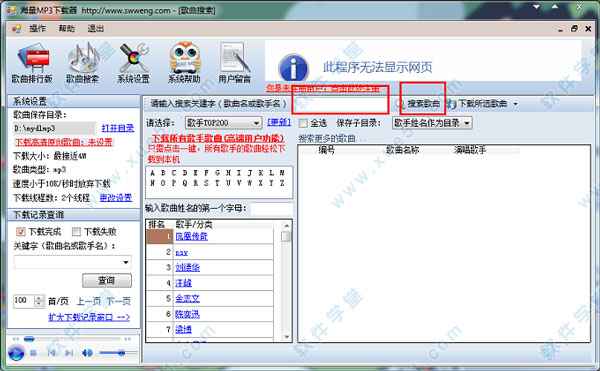Click the 打开目录 link

[118, 128]
